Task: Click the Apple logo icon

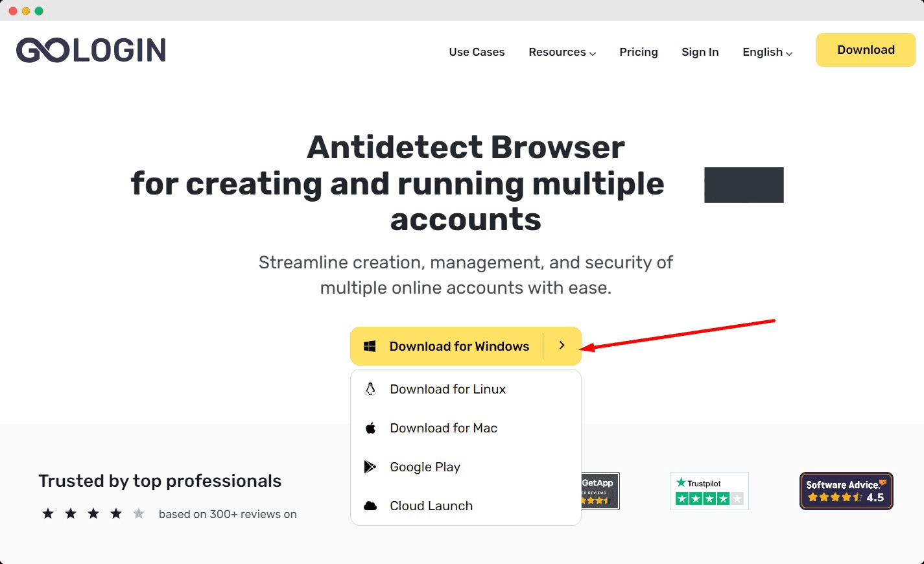Action: pyautogui.click(x=370, y=428)
